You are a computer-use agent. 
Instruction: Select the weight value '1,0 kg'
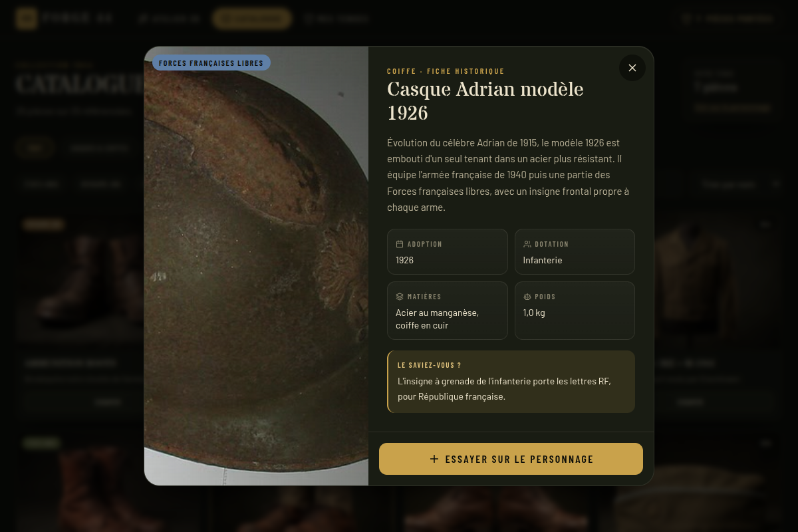[534, 313]
